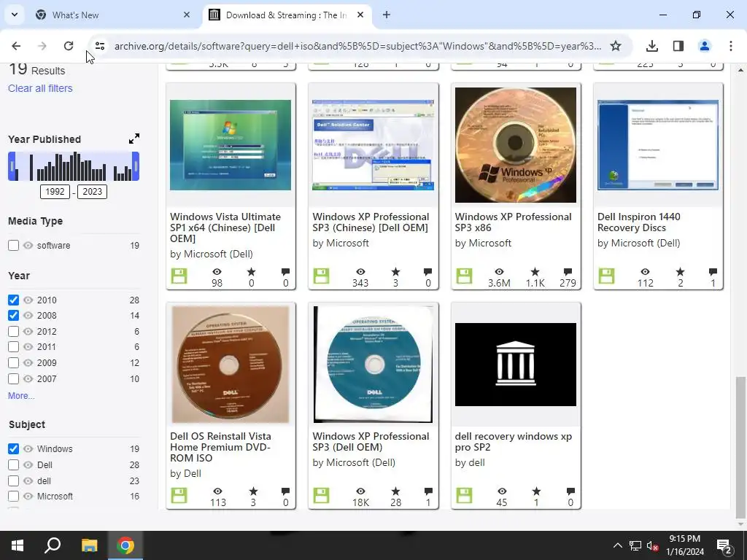Check the 2011 year filter
This screenshot has width=747, height=560.
tap(13, 346)
